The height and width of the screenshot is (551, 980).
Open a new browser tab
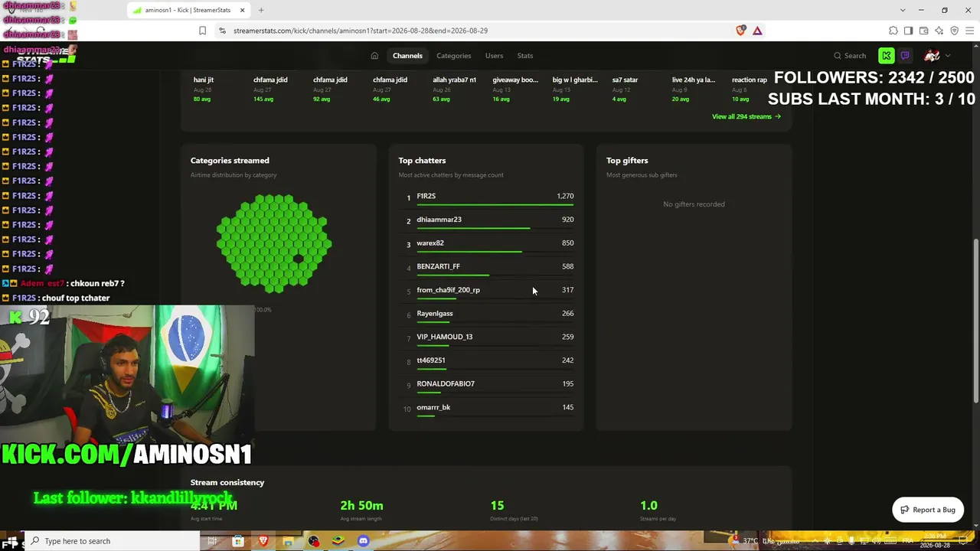point(261,10)
